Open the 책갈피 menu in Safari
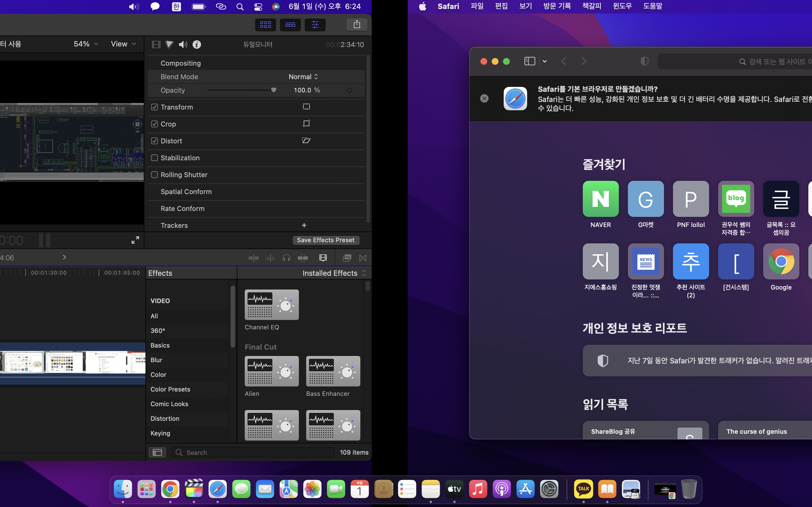The width and height of the screenshot is (812, 507). point(592,6)
